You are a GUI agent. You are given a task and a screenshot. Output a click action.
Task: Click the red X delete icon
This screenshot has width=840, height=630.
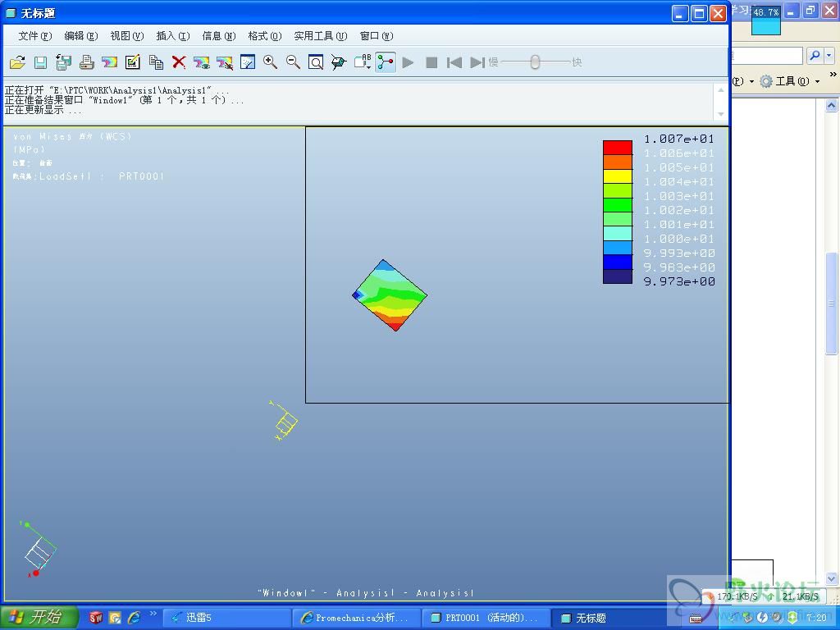click(x=179, y=62)
